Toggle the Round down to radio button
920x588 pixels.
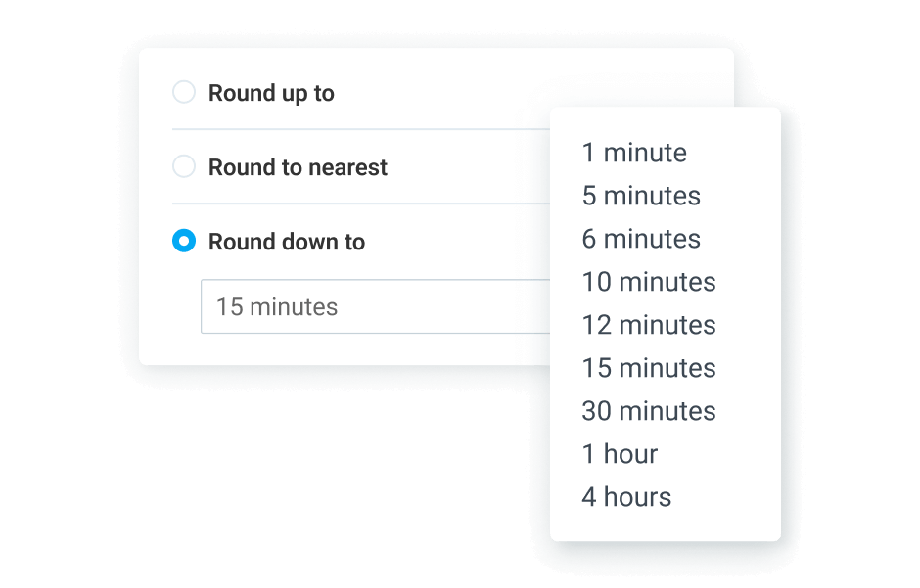pos(184,242)
